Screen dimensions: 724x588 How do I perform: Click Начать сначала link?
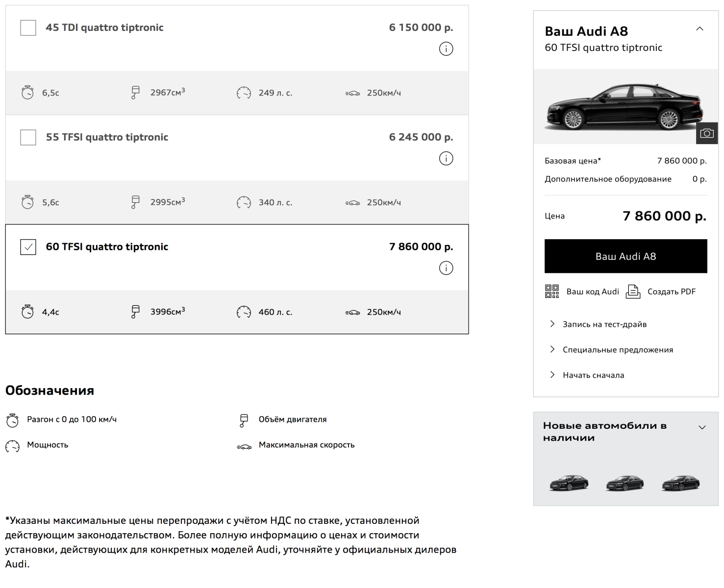(x=593, y=375)
